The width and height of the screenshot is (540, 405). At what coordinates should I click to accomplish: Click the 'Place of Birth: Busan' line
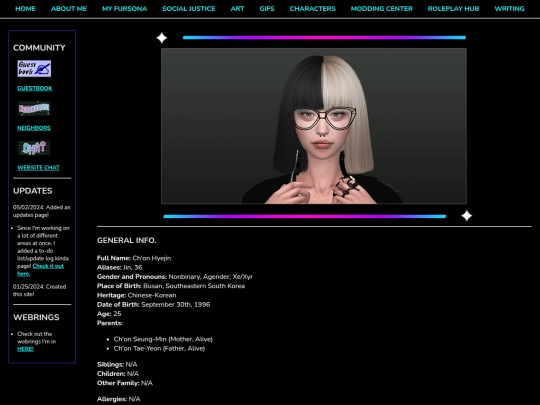(171, 286)
